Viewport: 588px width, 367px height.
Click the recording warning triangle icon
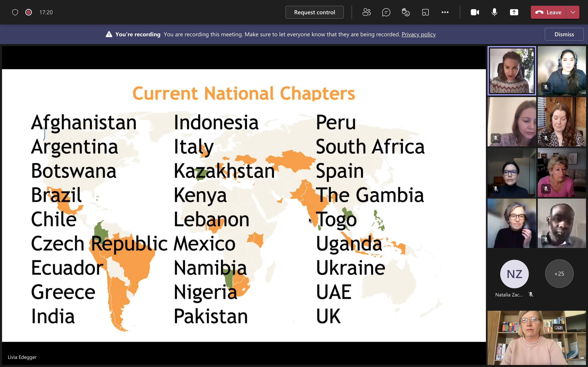coord(109,34)
